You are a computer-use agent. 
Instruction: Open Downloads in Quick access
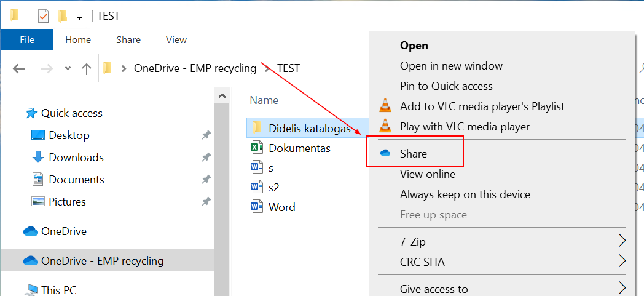[76, 158]
